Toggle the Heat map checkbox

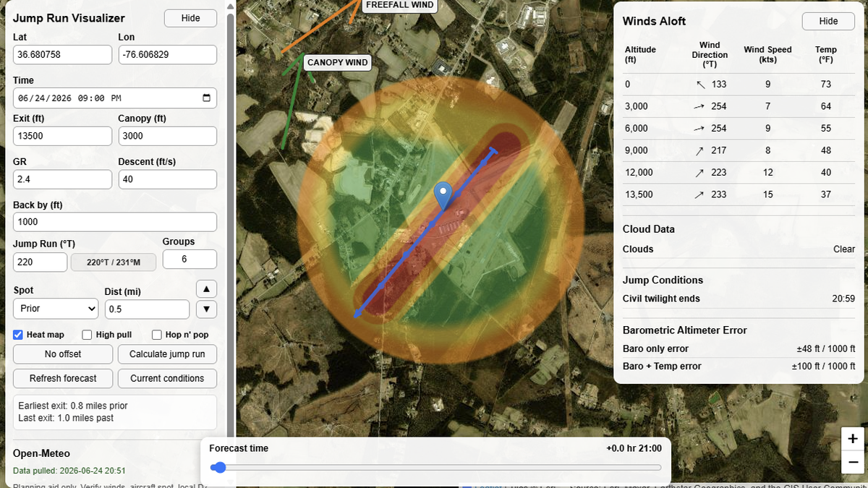point(19,335)
